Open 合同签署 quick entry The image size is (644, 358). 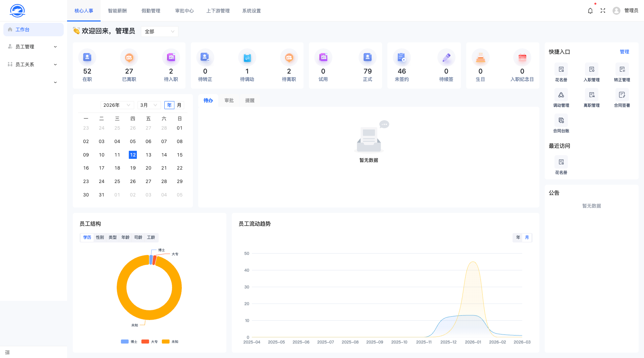click(622, 98)
